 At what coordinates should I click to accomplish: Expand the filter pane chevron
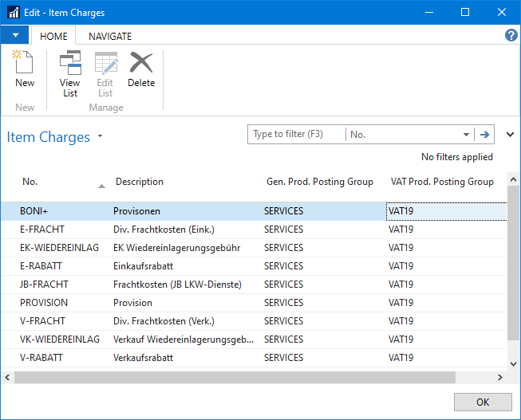point(510,135)
